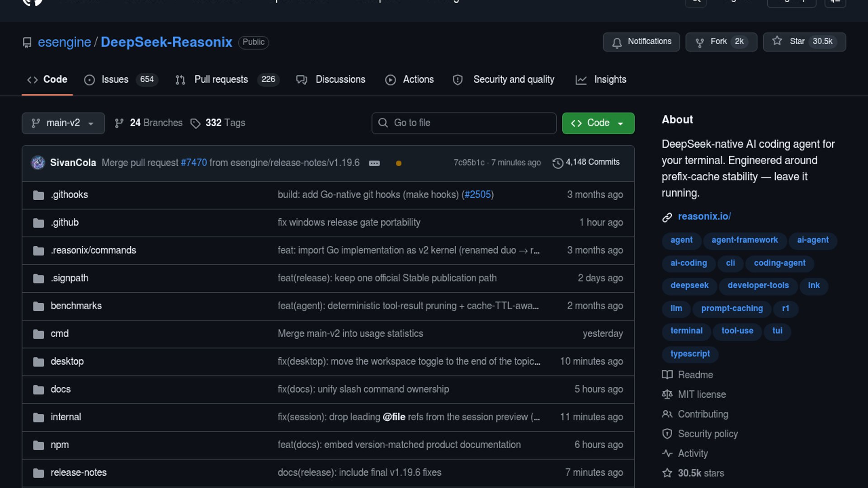This screenshot has width=868, height=488.
Task: Expand the main-v2 branch selector
Action: pos(63,123)
